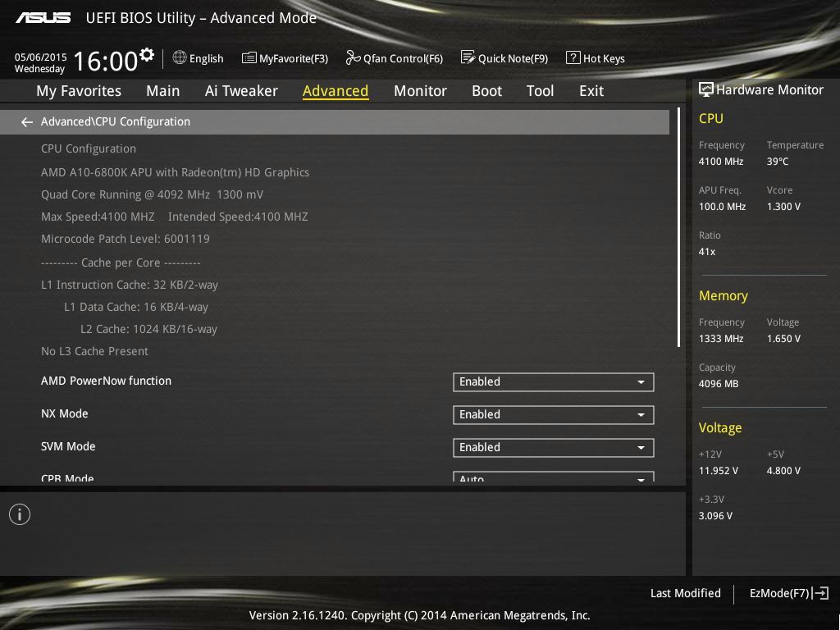Open the AMD PowerNow function dropdown

pyautogui.click(x=554, y=382)
